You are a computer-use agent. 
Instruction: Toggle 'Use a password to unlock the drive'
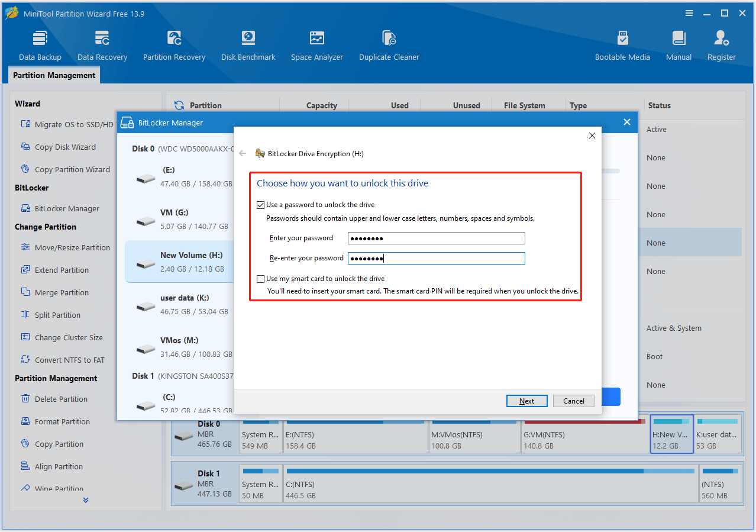261,205
